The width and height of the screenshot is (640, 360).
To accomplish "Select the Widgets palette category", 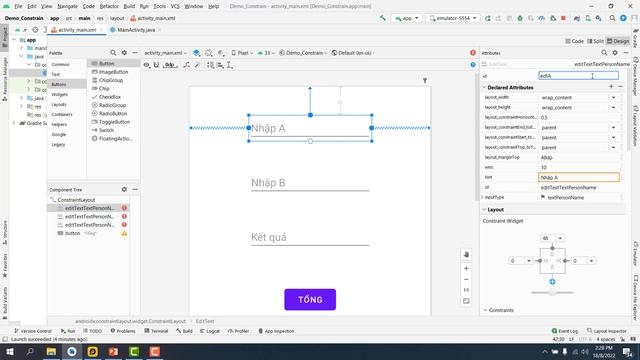I will point(60,94).
